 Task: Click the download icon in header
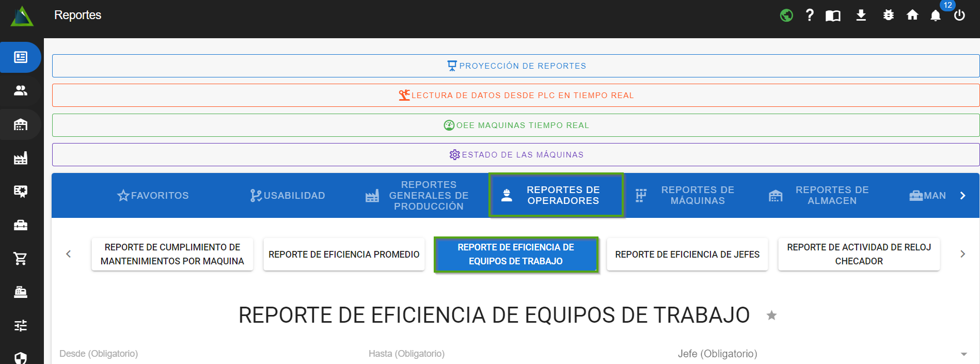pos(861,15)
